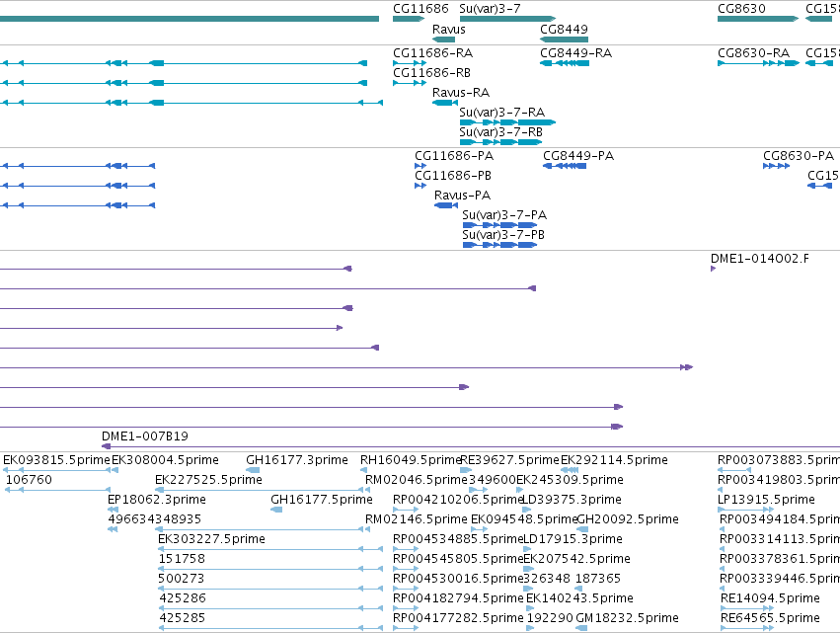Click the Su(var)3-7-PA protein label
The image size is (840, 633).
504,215
